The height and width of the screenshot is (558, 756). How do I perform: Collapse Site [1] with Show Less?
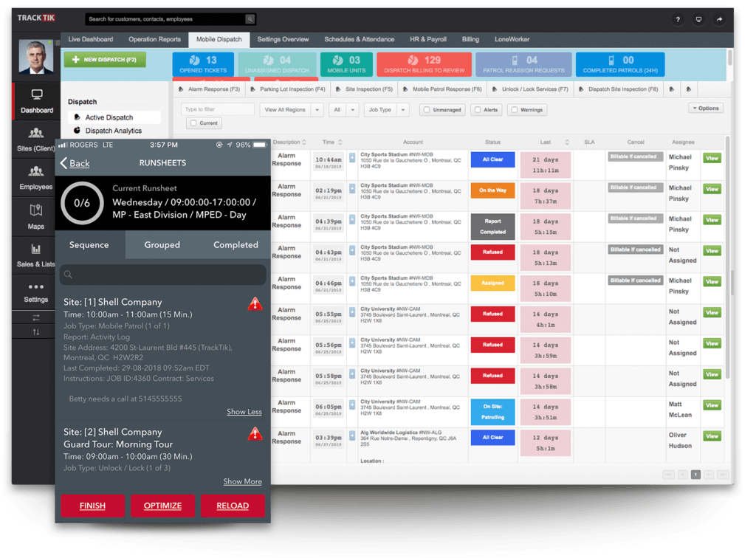[244, 412]
